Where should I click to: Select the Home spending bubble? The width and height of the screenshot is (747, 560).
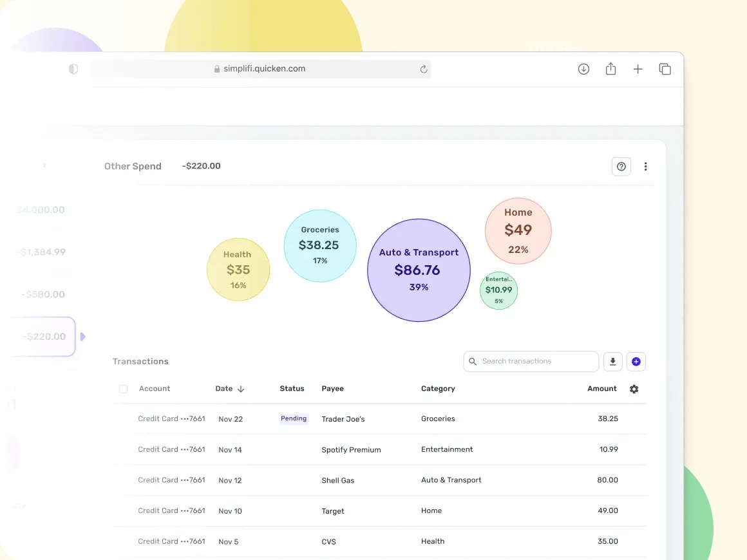(518, 231)
